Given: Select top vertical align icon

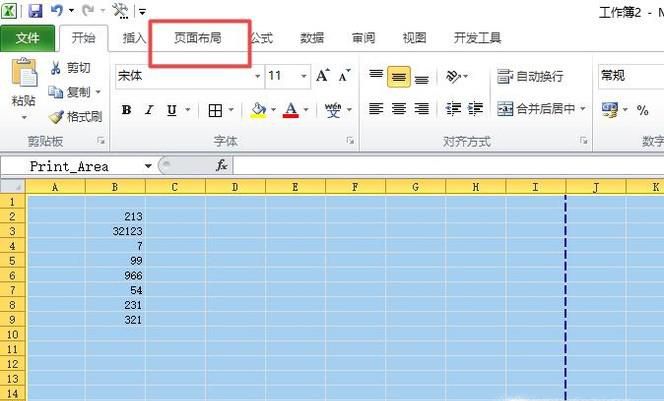Looking at the screenshot, I should tap(376, 75).
